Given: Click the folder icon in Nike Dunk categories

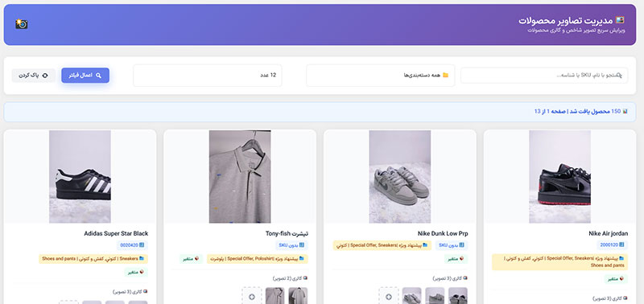Looking at the screenshot, I should (425, 245).
